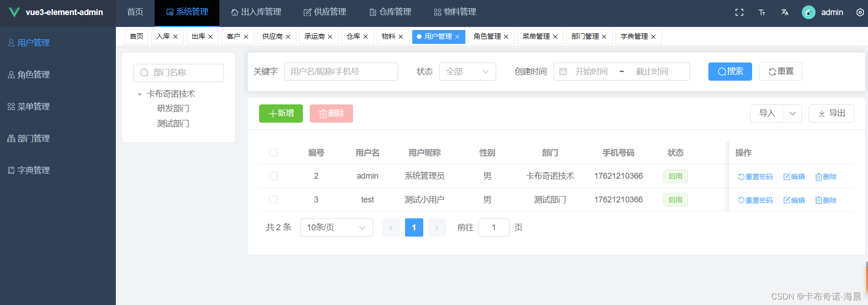Open 角色管理 in the sidebar
The height and width of the screenshot is (305, 868).
[58, 75]
